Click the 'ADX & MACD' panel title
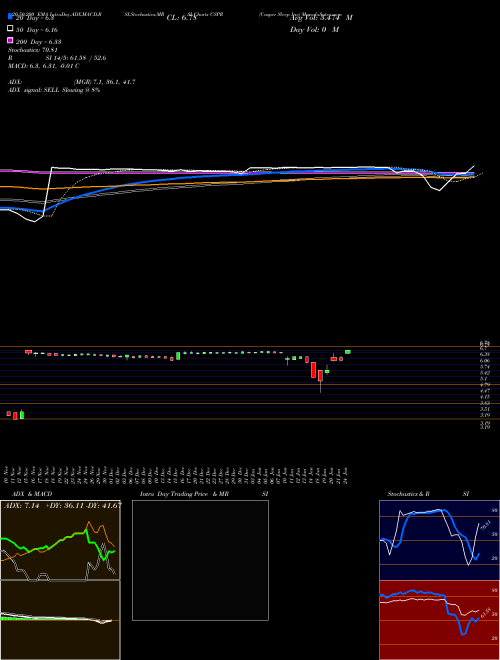The width and height of the screenshot is (500, 660). (x=32, y=494)
